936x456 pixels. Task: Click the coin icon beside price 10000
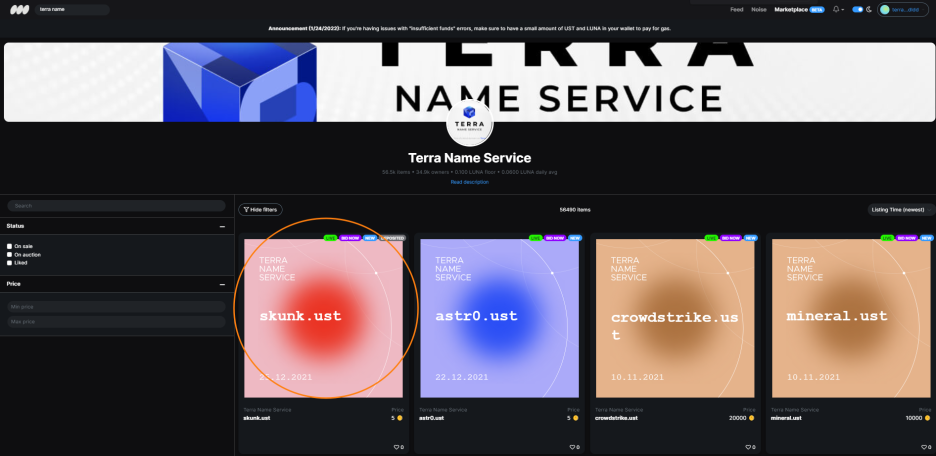pyautogui.click(x=928, y=418)
